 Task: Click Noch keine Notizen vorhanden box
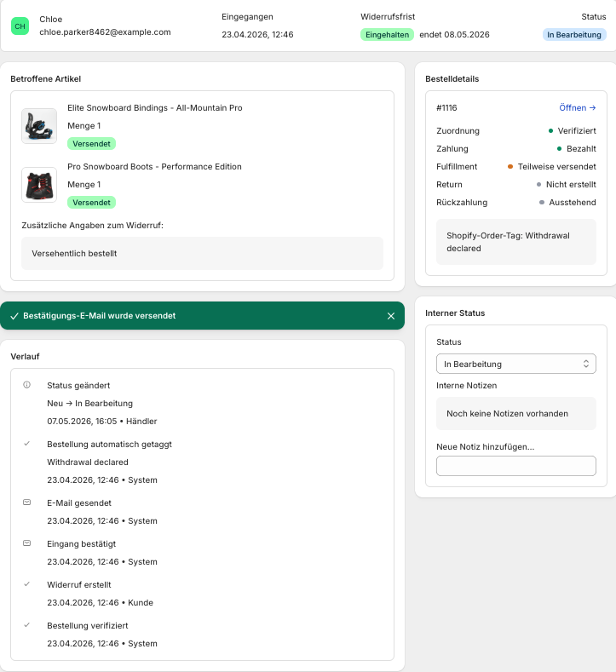point(516,414)
